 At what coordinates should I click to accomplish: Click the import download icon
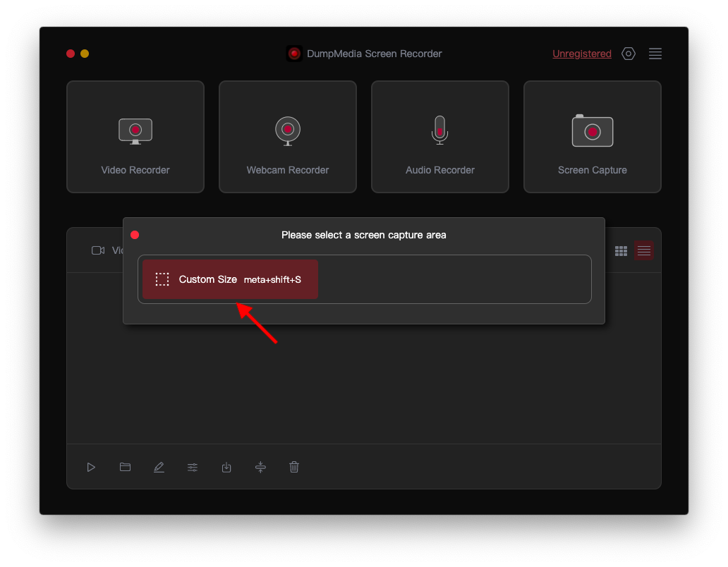point(226,468)
